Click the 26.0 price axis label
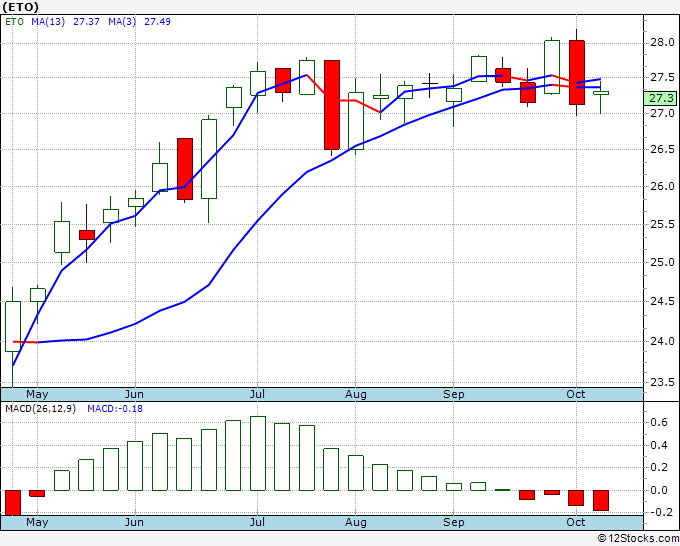The image size is (680, 546). point(662,186)
